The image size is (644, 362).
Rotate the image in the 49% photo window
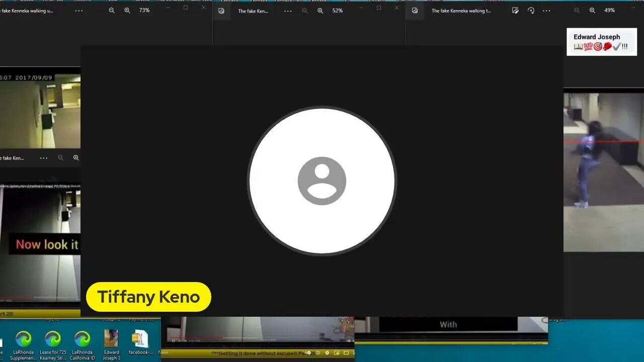tap(531, 11)
